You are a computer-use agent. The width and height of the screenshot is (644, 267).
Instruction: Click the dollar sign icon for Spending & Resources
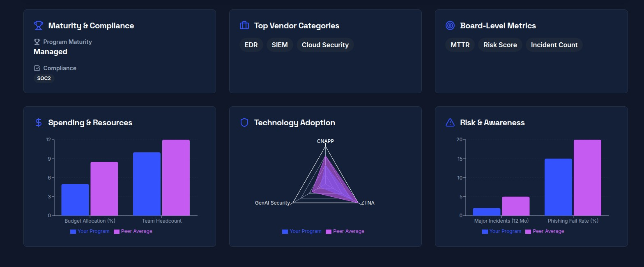pyautogui.click(x=38, y=122)
